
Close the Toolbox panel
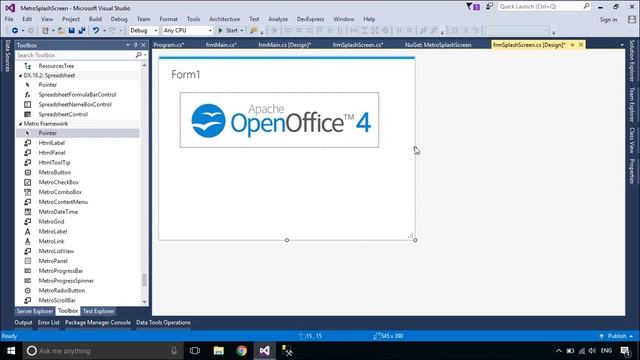(143, 45)
